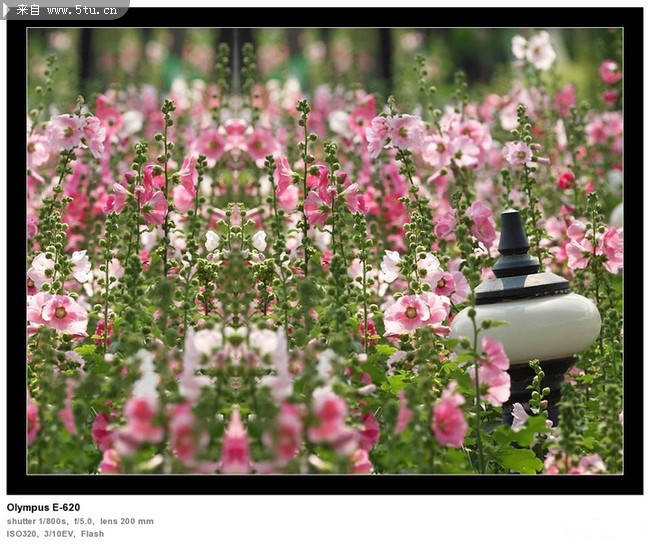Click the large pink hollyhock at left edge
This screenshot has width=650, height=544.
point(62,313)
